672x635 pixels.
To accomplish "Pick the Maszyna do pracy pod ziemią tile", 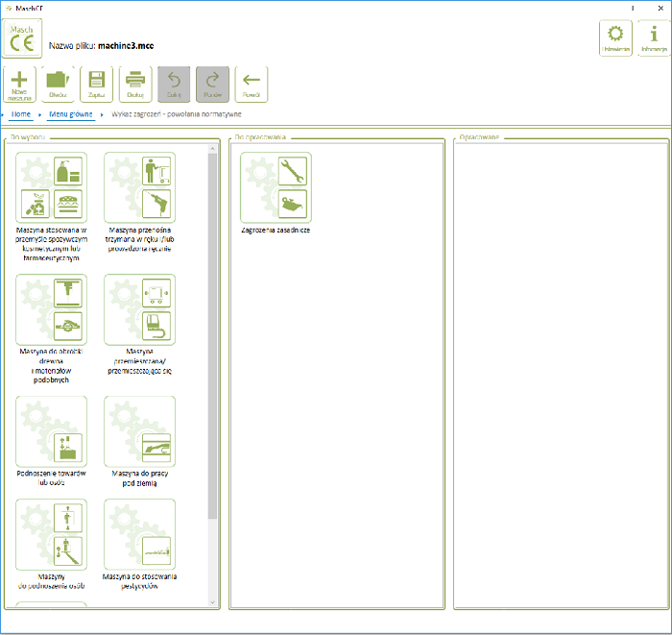I will (140, 431).
